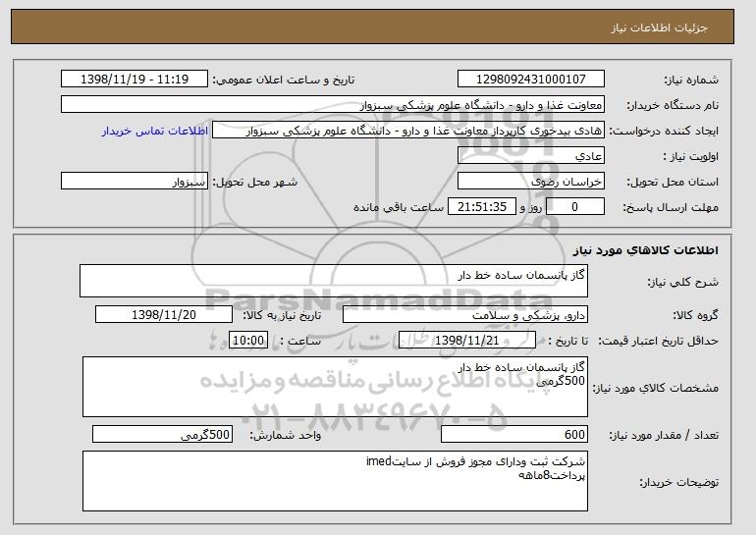Click the label حداقل تاریخ اعتبار قیمت
Image resolution: width=756 pixels, height=535 pixels.
(659, 342)
